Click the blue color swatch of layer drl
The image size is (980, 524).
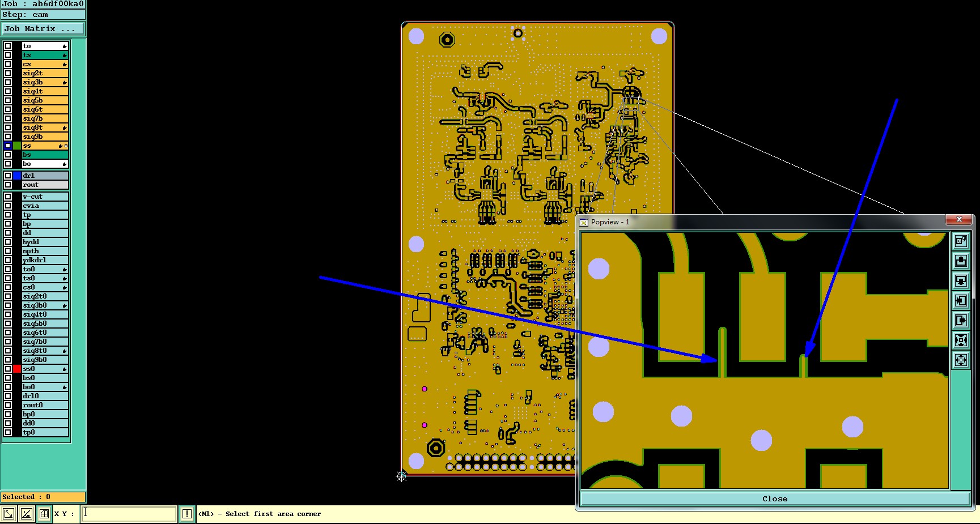coord(17,176)
